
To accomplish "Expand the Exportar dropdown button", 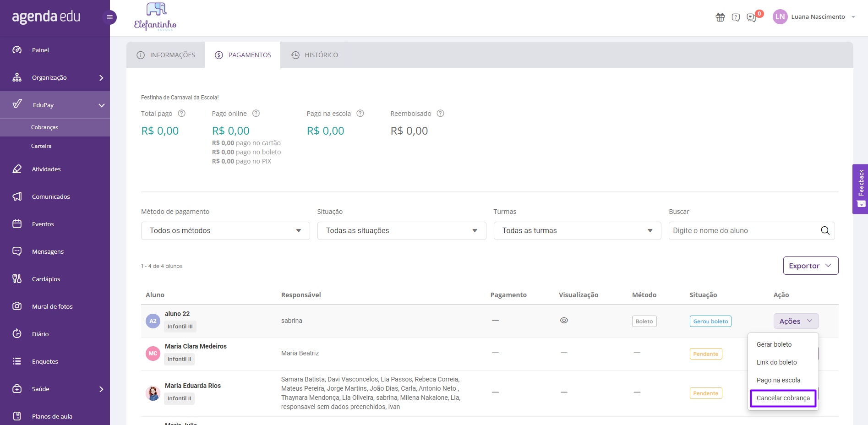I will pyautogui.click(x=810, y=266).
